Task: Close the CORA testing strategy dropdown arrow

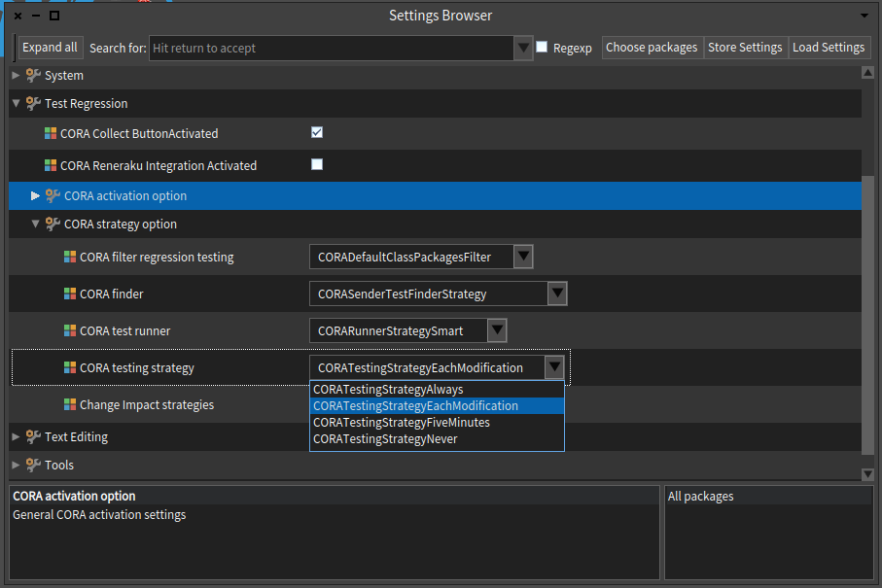Action: (x=554, y=367)
